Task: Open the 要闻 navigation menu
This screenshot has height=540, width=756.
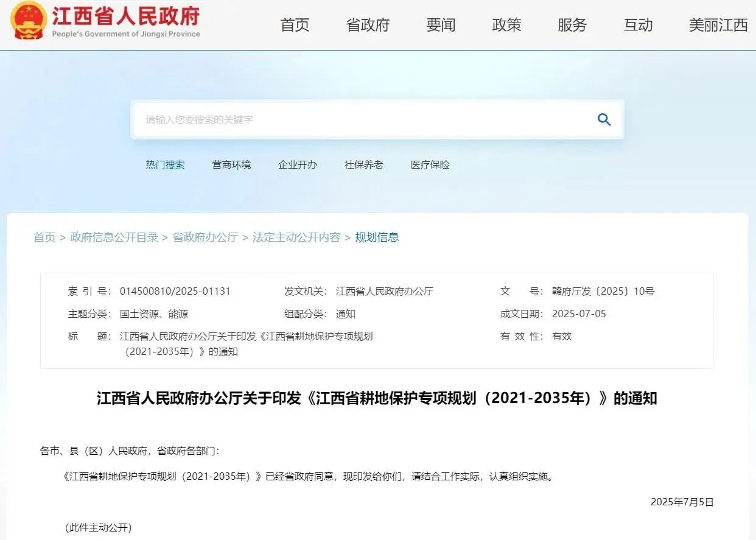Action: point(441,25)
